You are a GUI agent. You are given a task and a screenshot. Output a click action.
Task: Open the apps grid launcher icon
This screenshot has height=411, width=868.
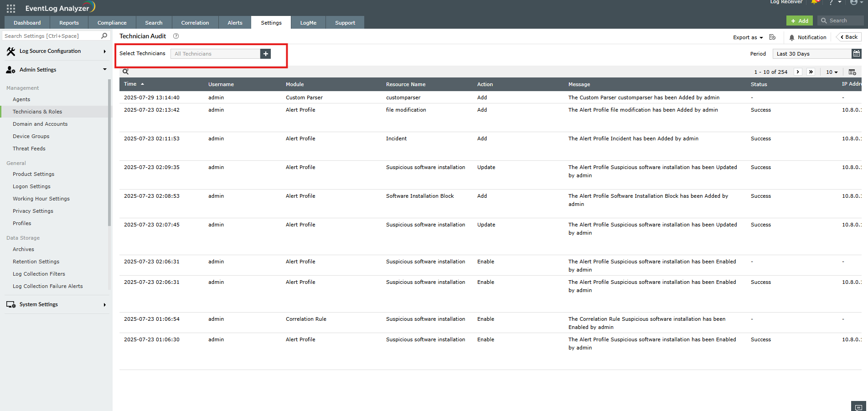(11, 8)
